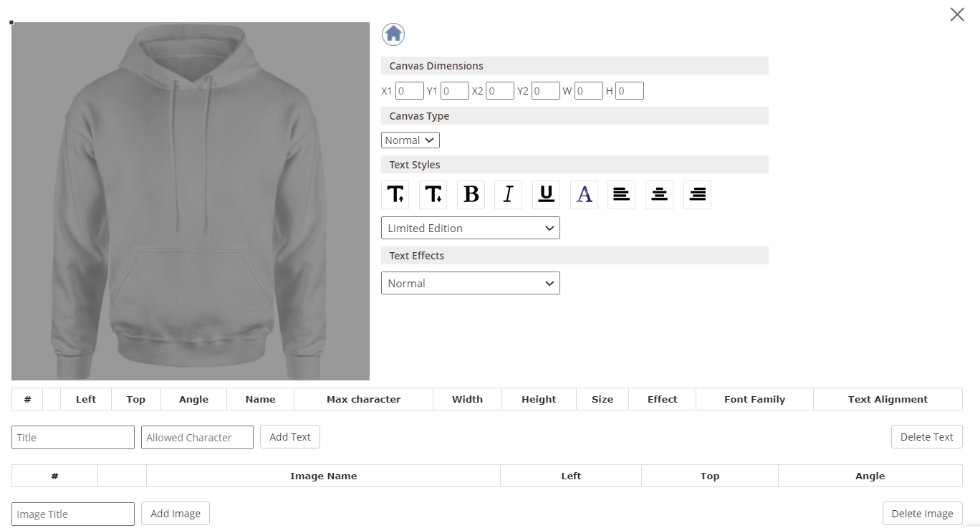
Task: Increase text size with the T up-arrow icon
Action: click(x=395, y=194)
